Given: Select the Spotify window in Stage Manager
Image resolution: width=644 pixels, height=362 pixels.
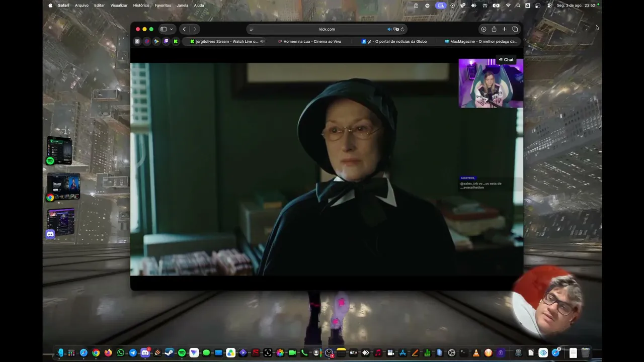Looking at the screenshot, I should 59,151.
